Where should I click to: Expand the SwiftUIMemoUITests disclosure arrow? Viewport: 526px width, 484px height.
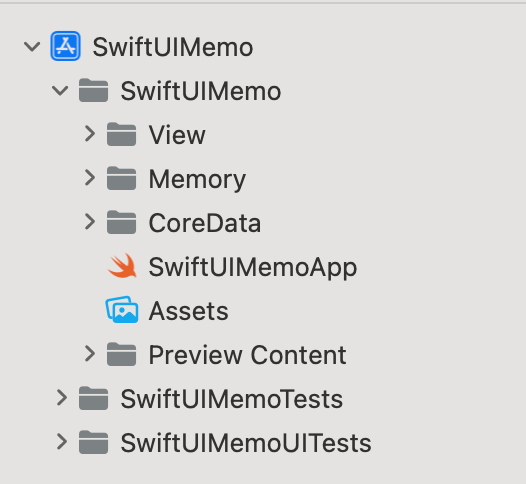(x=62, y=442)
